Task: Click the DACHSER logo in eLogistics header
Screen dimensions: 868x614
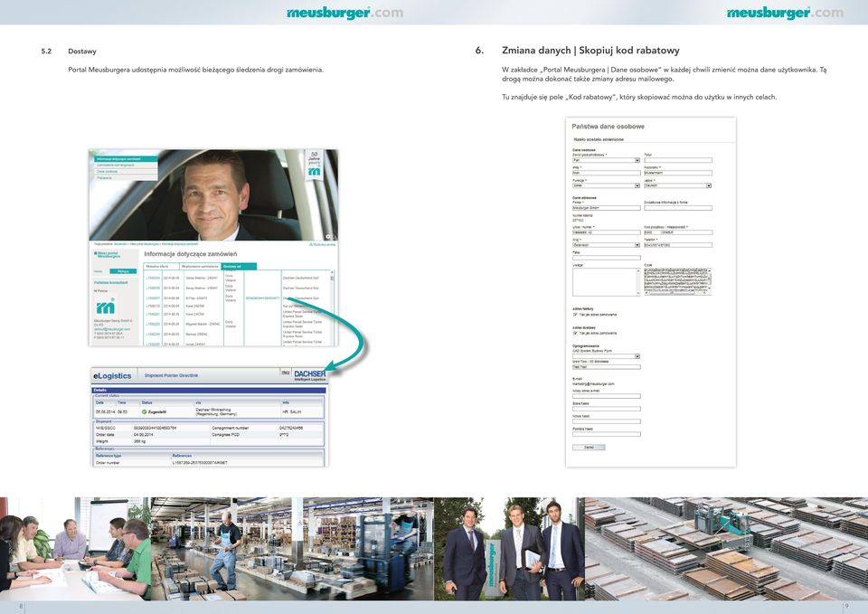Action: click(309, 375)
